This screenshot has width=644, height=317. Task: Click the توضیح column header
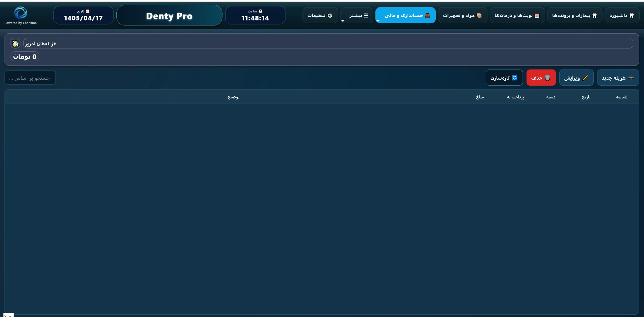234,97
